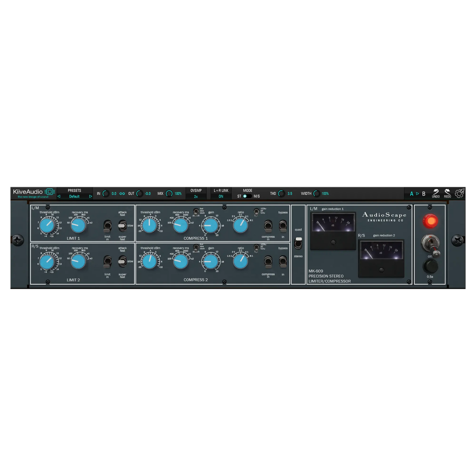
Task: Click COMPRESS 1 recovery ms knob
Action: click(x=180, y=225)
